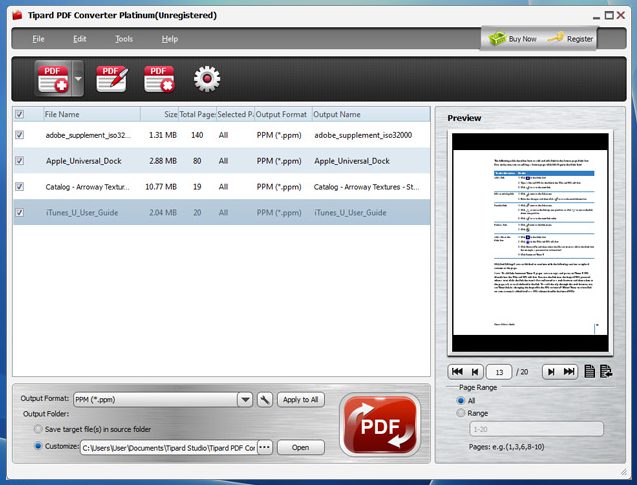The height and width of the screenshot is (485, 637).
Task: Click the Total Pages column header
Action: click(x=197, y=115)
